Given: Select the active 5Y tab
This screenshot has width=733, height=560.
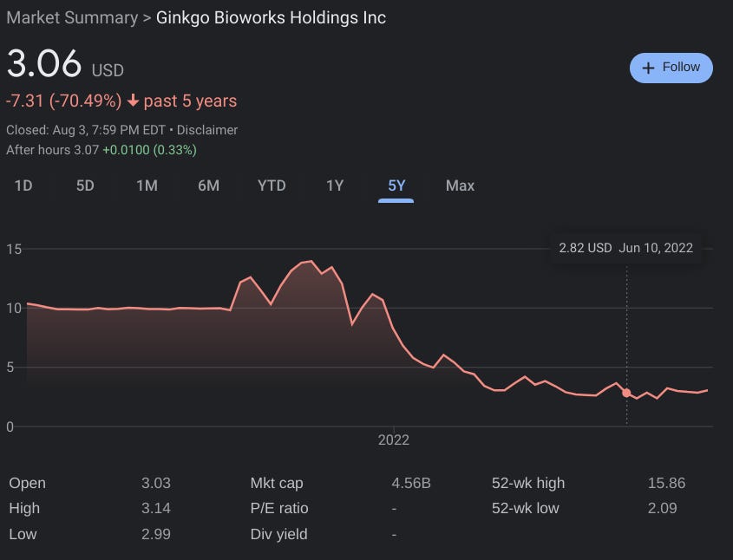Looking at the screenshot, I should coord(396,186).
